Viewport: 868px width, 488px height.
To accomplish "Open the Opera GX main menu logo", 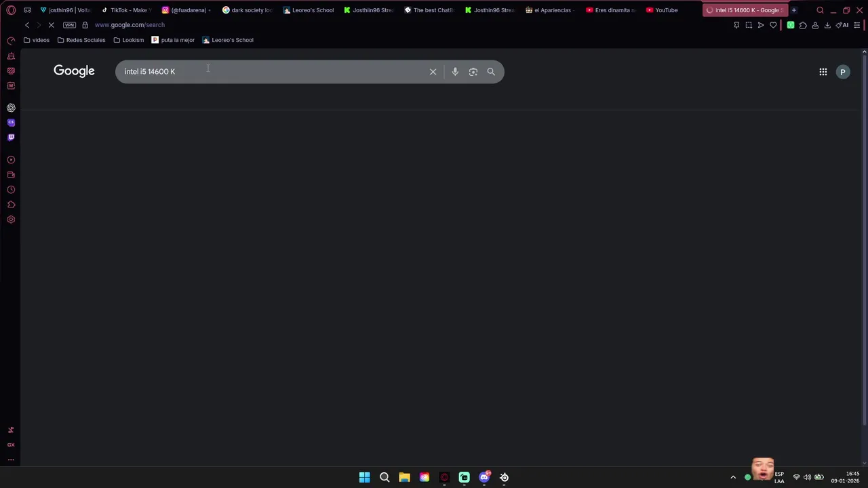I will 11,10.
